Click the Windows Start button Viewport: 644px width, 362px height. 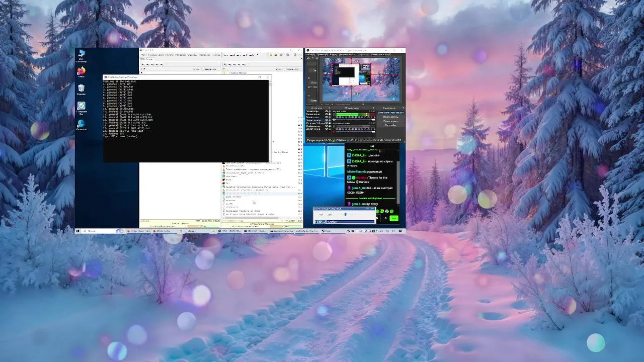coord(78,231)
